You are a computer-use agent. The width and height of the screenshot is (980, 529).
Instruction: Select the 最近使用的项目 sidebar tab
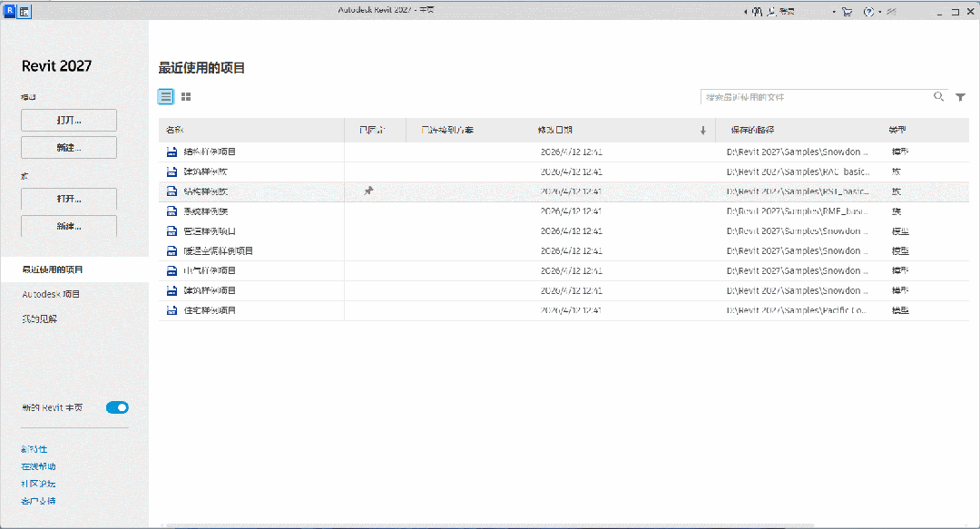pyautogui.click(x=74, y=269)
